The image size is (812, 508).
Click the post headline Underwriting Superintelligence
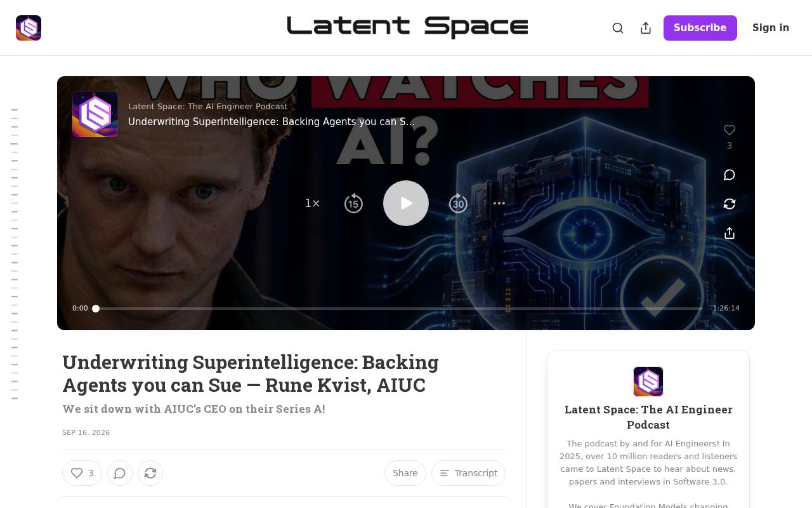coord(251,373)
